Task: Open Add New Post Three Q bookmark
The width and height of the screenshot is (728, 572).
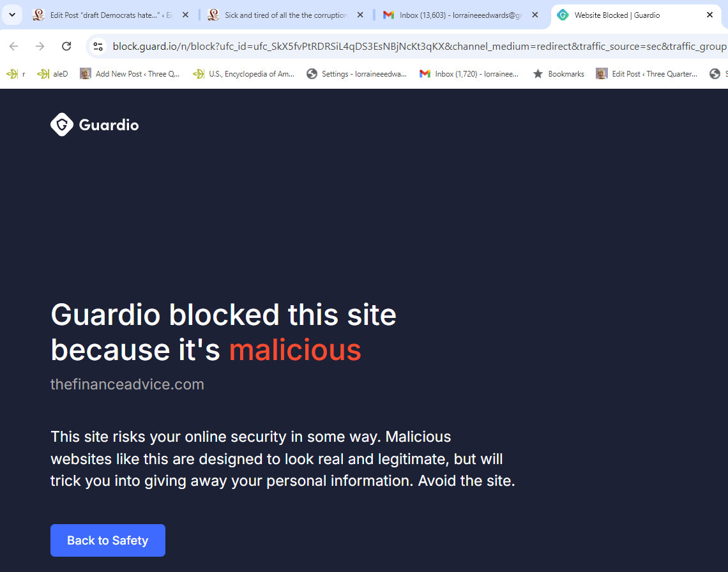Action: click(130, 74)
